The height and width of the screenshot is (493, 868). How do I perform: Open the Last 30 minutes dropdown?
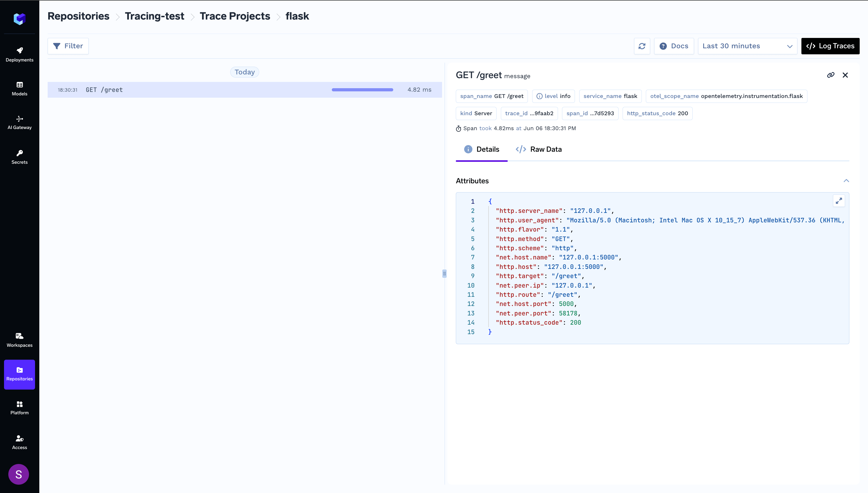click(747, 46)
